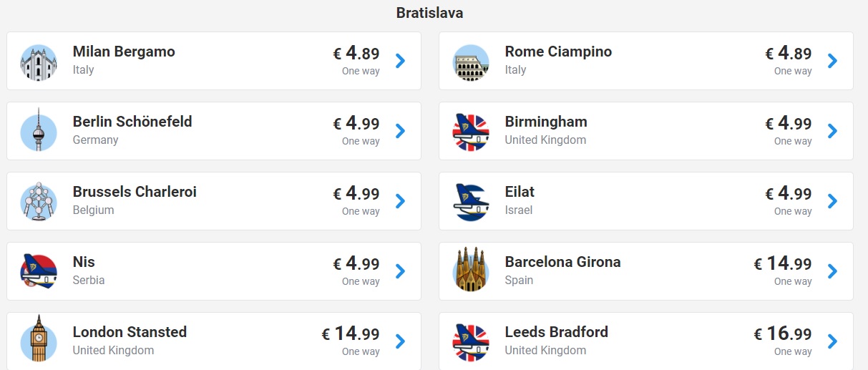Click the Rome Colosseum icon

pyautogui.click(x=471, y=62)
